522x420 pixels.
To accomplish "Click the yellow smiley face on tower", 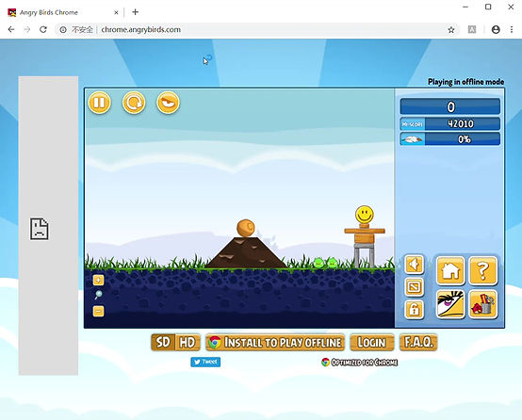I will (x=365, y=215).
